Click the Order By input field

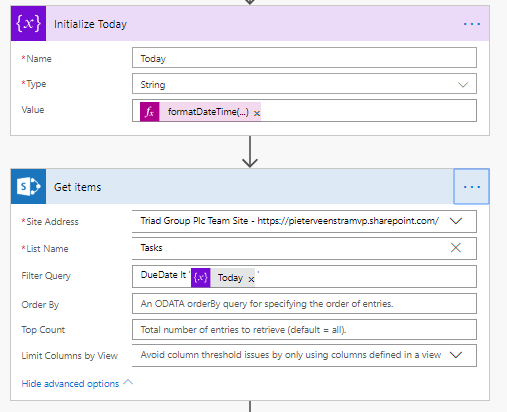[304, 304]
